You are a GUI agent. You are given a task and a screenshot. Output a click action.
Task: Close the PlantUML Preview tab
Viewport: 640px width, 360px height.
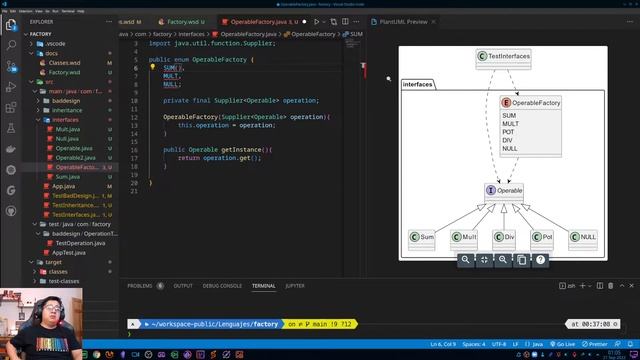click(433, 22)
